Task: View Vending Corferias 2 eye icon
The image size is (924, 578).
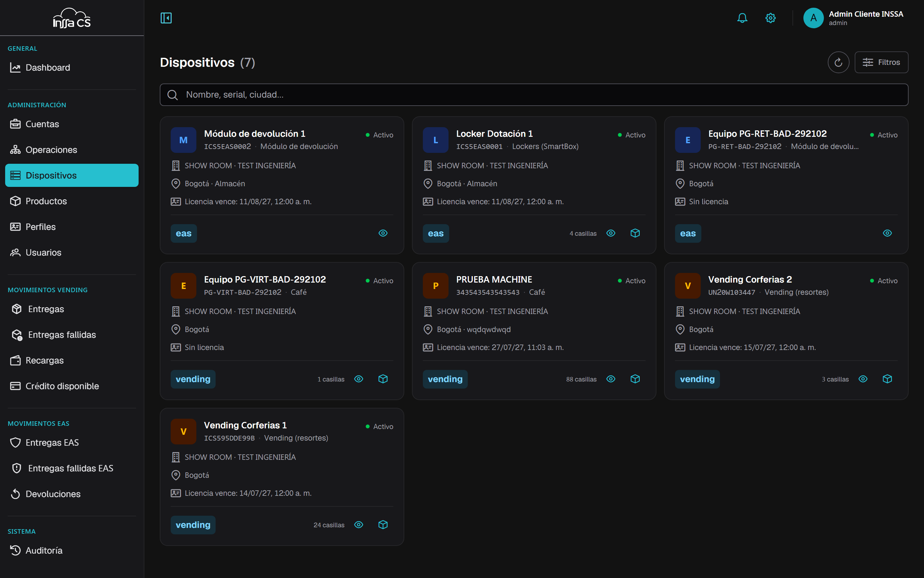Action: (863, 379)
